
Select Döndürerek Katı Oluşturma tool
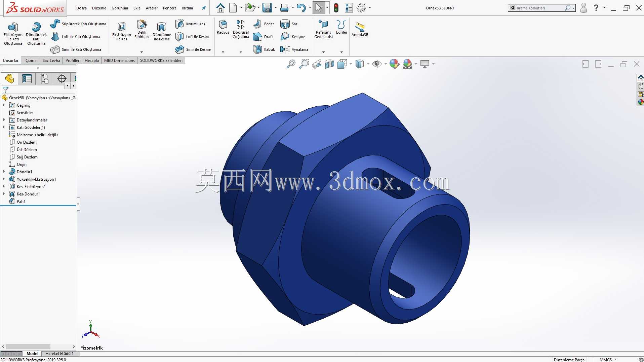(x=36, y=33)
